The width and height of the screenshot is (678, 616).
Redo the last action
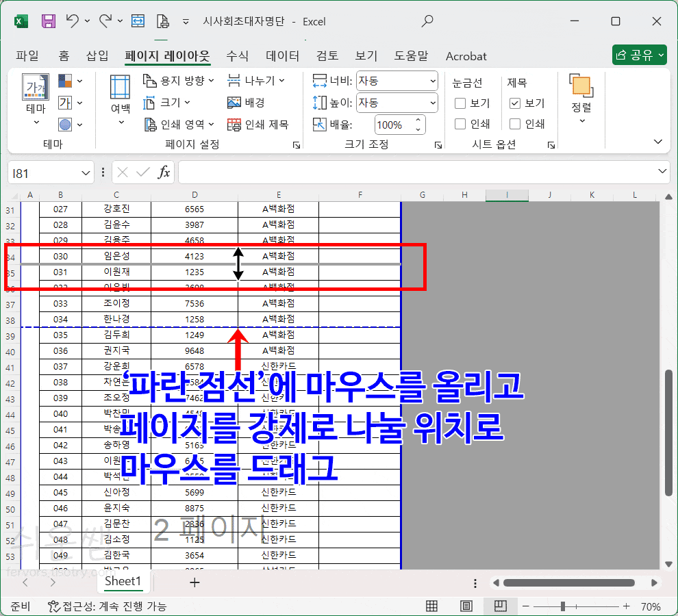click(x=105, y=21)
